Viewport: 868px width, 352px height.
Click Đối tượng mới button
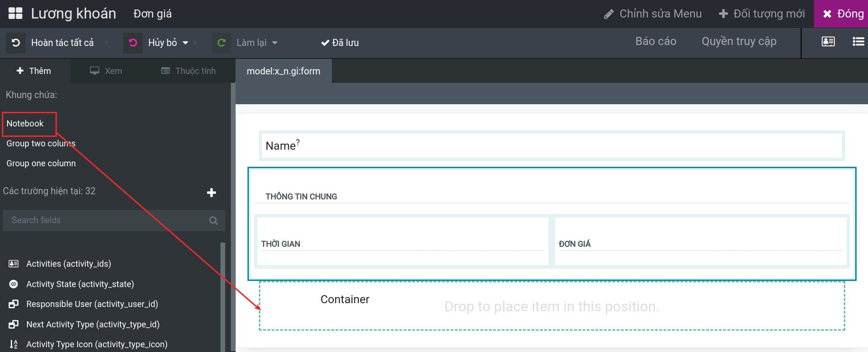coord(762,14)
